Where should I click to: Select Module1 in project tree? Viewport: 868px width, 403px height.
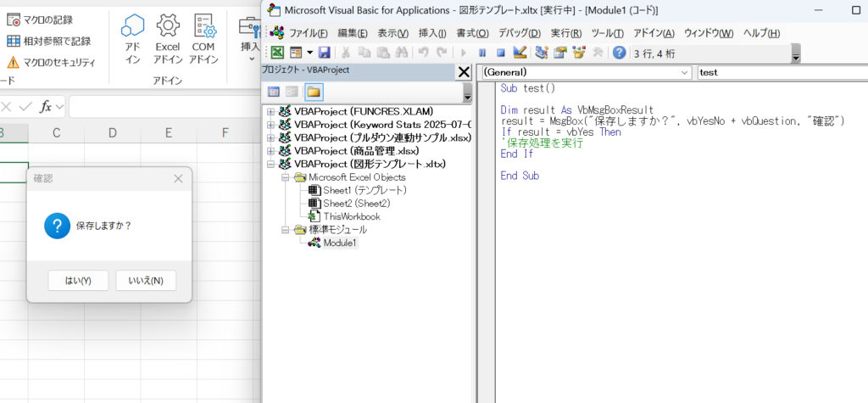coord(340,243)
